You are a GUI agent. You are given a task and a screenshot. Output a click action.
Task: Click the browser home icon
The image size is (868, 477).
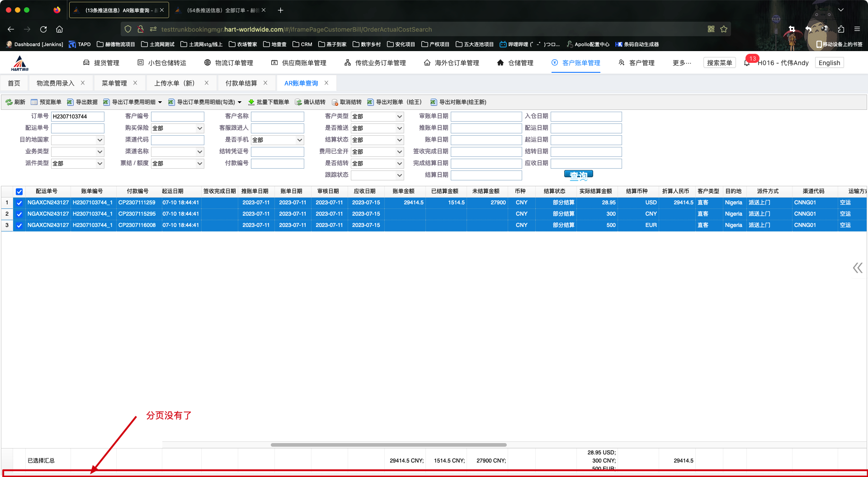59,29
